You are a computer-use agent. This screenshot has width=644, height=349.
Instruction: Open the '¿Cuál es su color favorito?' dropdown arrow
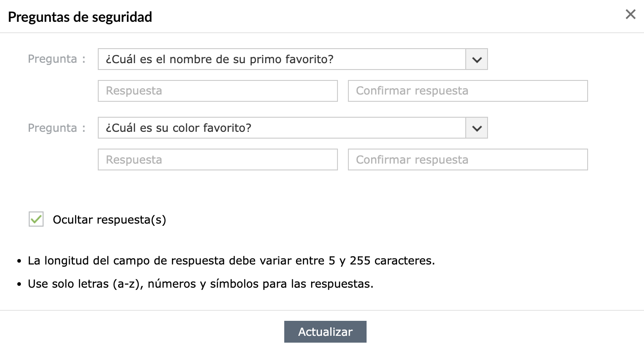tap(477, 129)
